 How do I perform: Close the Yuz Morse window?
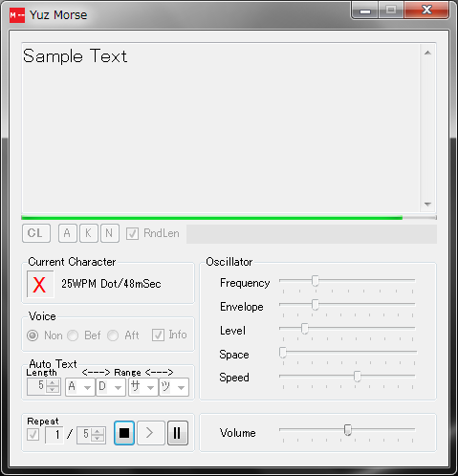tap(426, 11)
